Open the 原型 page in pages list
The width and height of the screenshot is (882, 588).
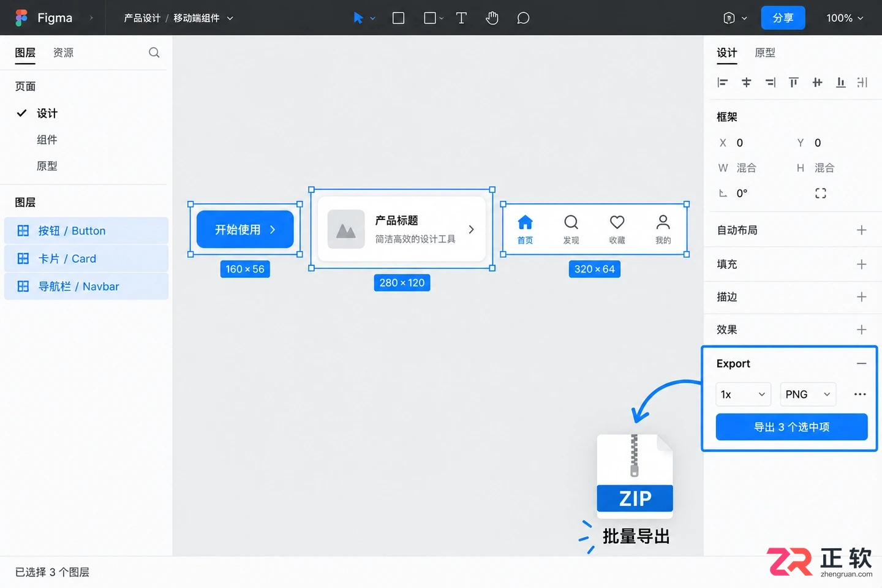47,166
